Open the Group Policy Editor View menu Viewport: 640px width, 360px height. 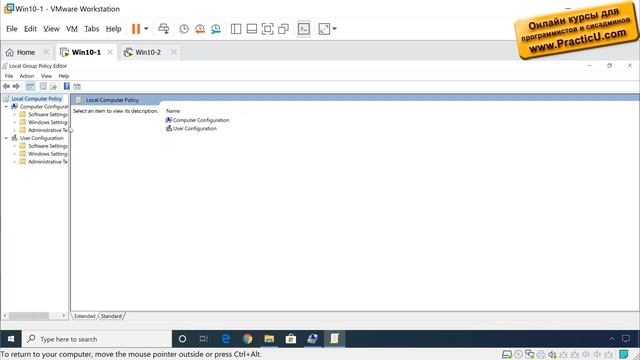46,76
